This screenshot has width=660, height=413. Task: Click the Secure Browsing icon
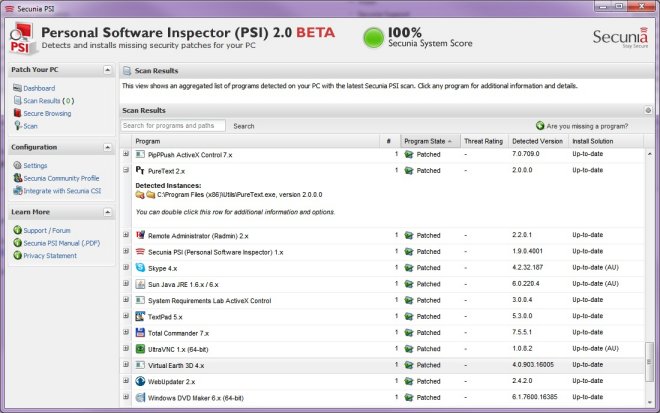16,114
